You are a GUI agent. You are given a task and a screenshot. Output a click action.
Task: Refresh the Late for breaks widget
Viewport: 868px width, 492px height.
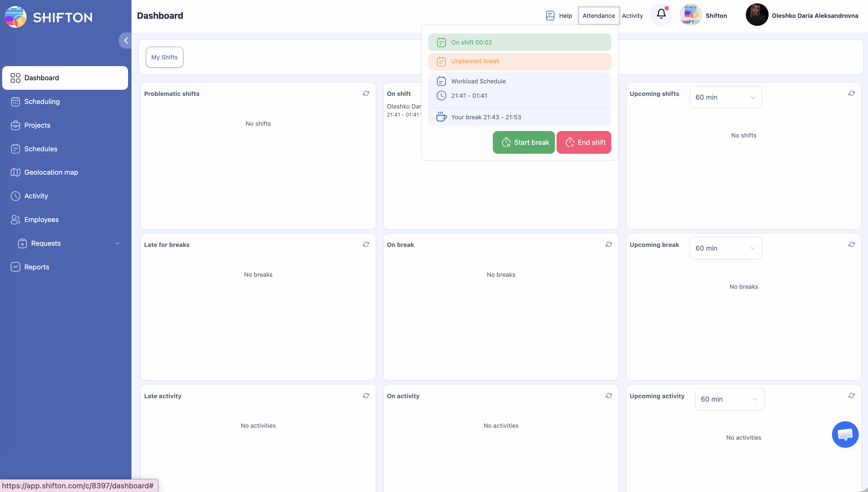click(366, 244)
